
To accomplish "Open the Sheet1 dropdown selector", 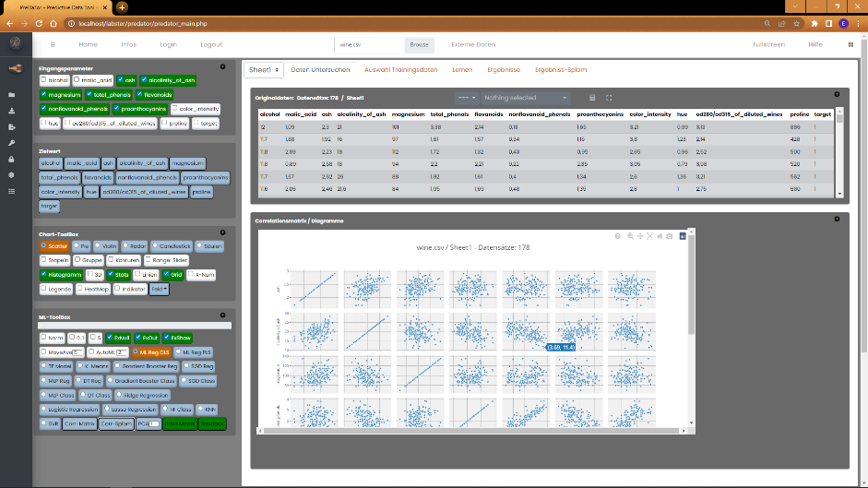I will 263,70.
